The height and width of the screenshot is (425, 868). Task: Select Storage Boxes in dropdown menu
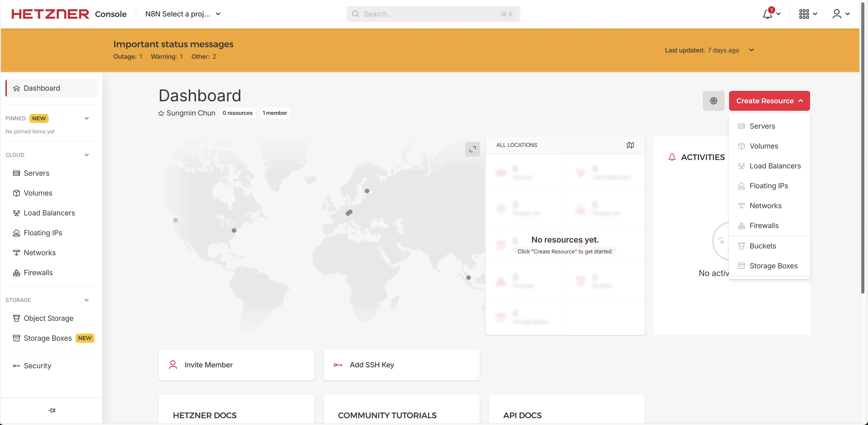point(773,266)
